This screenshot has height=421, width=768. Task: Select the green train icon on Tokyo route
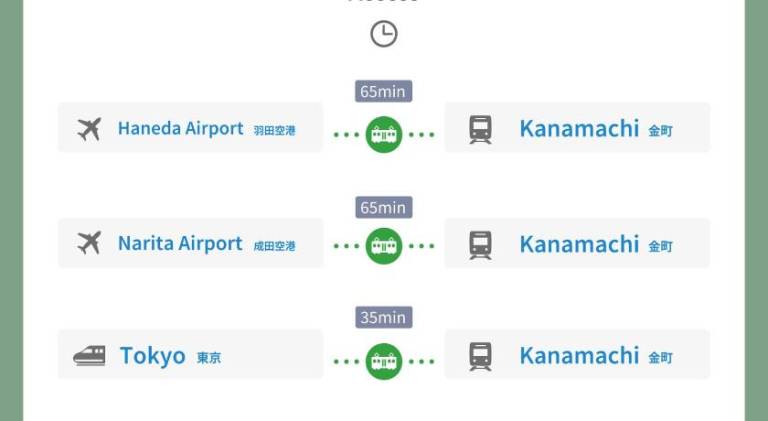(x=384, y=361)
